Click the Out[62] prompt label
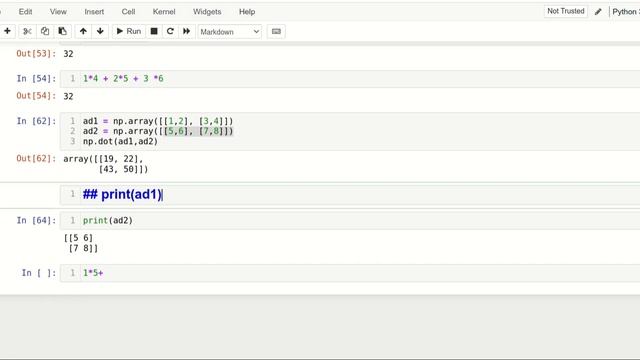Image resolution: width=640 pixels, height=360 pixels. pyautogui.click(x=36, y=158)
